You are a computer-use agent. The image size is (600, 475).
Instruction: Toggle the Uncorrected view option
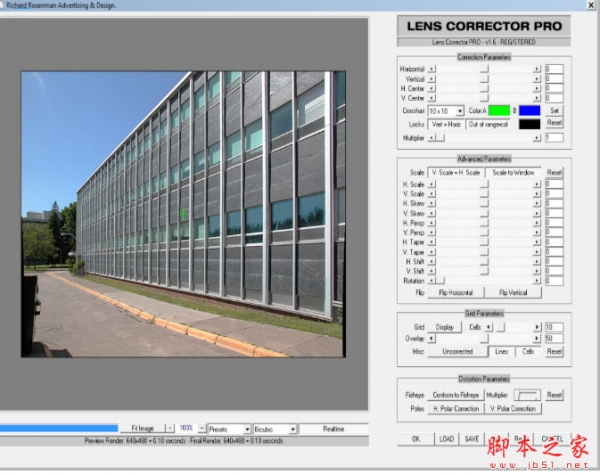pyautogui.click(x=458, y=351)
